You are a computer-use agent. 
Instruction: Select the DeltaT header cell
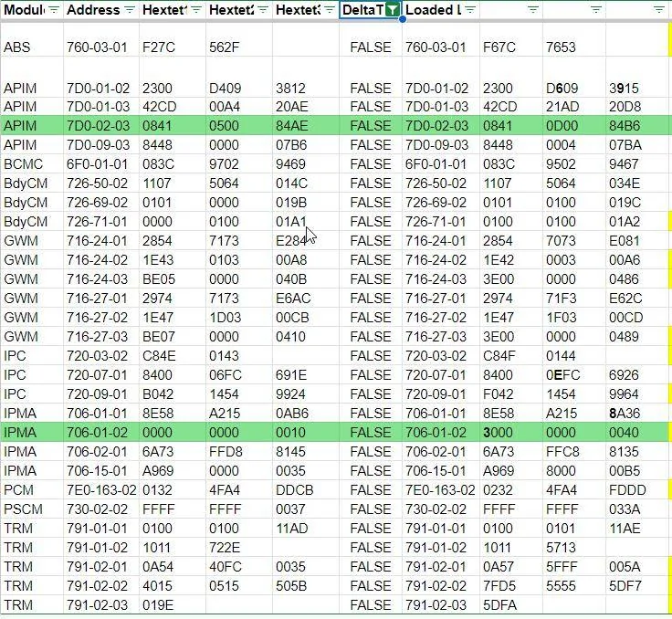click(x=371, y=10)
